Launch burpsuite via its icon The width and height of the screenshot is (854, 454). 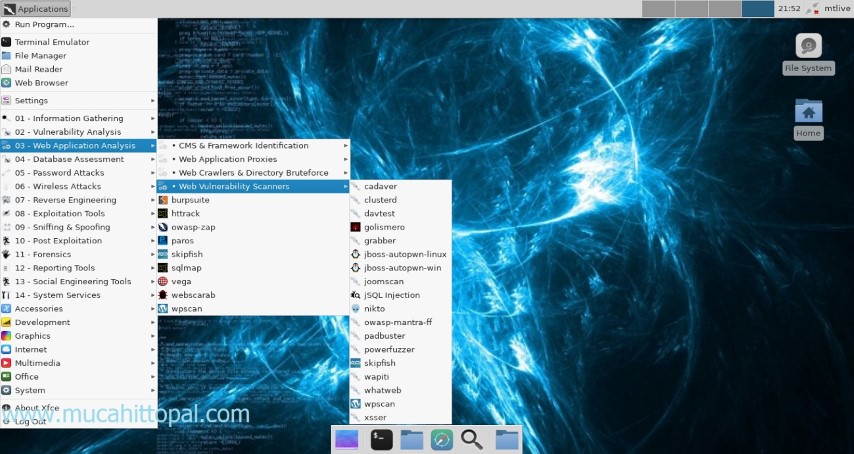pyautogui.click(x=162, y=200)
